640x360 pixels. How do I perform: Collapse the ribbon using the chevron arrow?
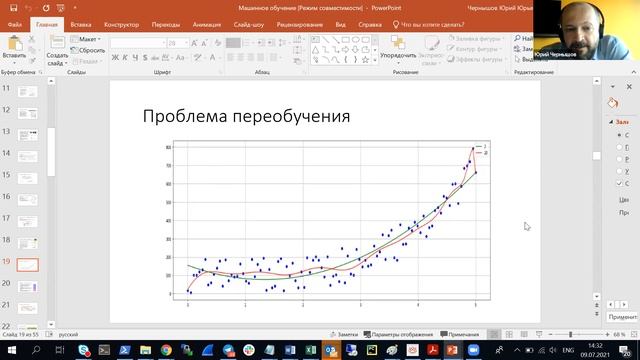click(633, 72)
